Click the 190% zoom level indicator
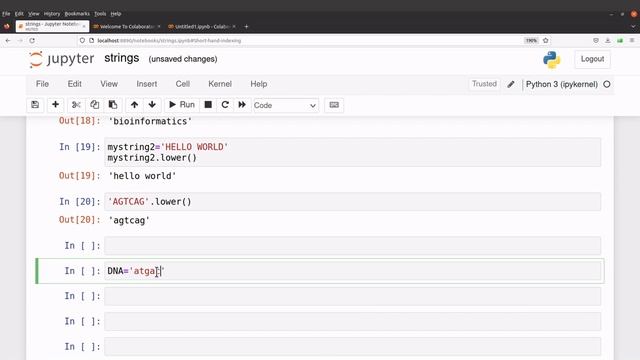This screenshot has width=640, height=360. point(531,40)
